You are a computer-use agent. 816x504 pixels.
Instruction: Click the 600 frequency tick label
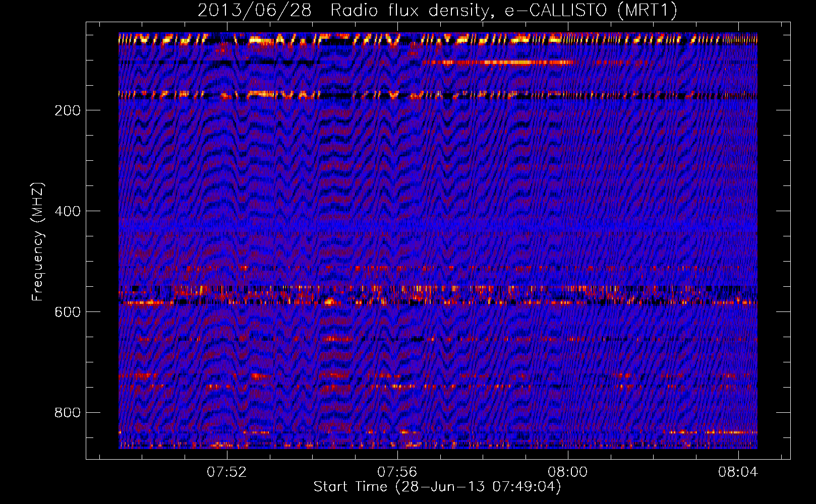[68, 312]
